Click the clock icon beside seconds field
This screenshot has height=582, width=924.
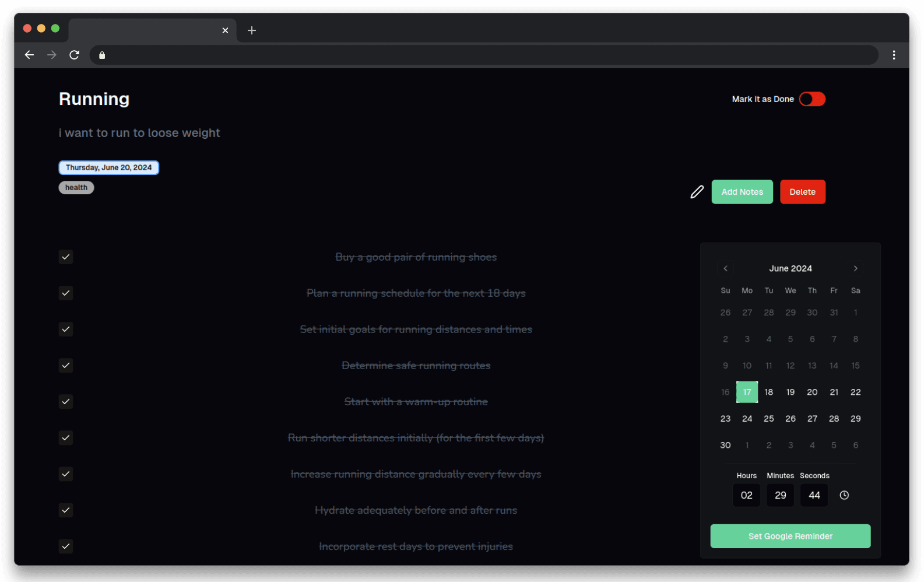[x=844, y=495]
